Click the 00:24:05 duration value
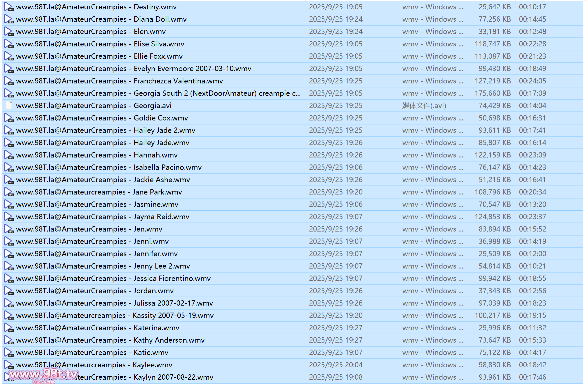Image resolution: width=588 pixels, height=387 pixels. pyautogui.click(x=532, y=81)
